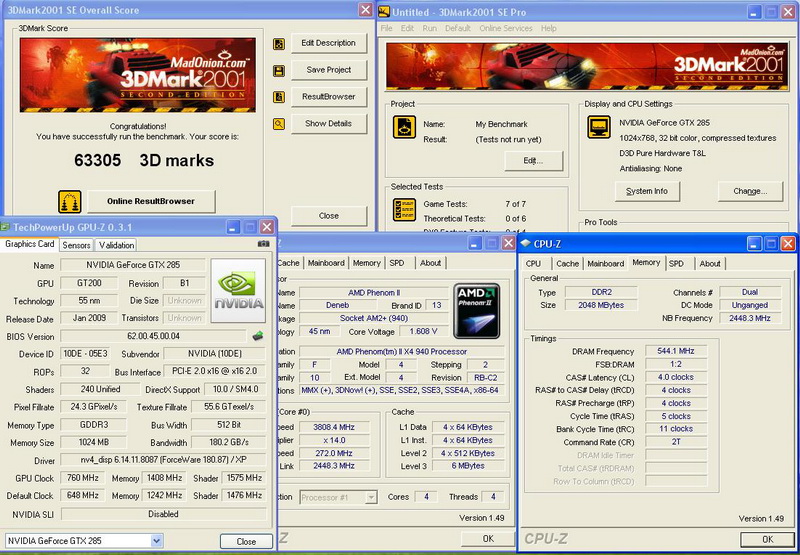Screen dimensions: 800x555
Task: Select Cache tab in CPU-Z Memory window
Action: tap(568, 264)
